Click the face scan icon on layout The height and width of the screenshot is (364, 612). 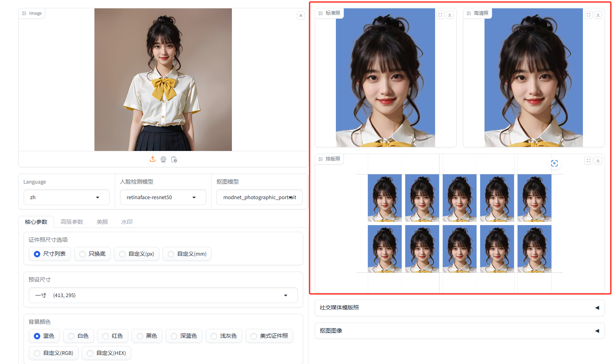tap(554, 163)
